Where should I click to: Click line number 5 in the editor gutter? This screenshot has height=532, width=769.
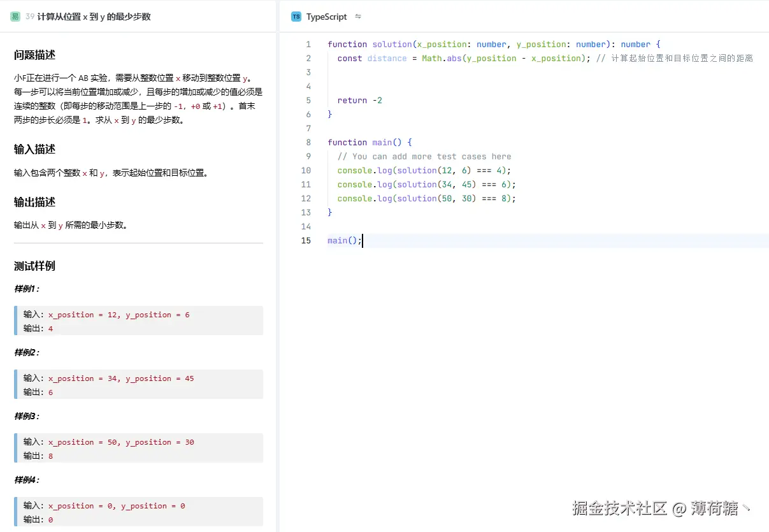[x=308, y=100]
